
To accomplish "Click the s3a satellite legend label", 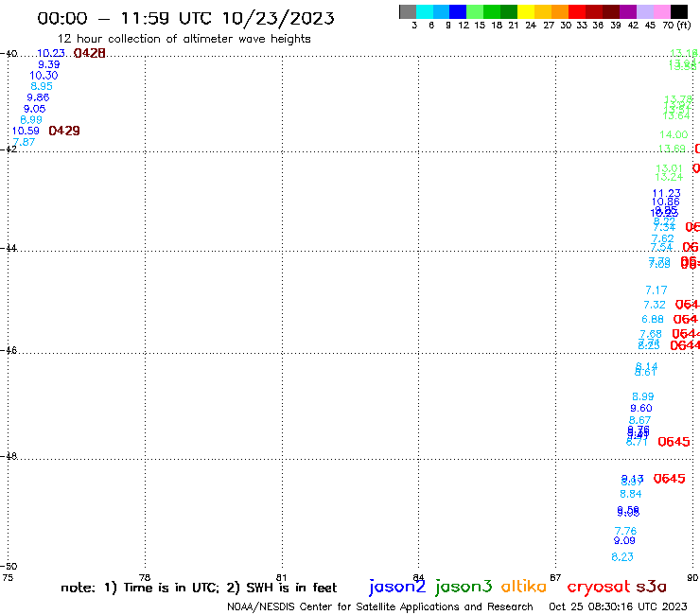I will 651,587.
